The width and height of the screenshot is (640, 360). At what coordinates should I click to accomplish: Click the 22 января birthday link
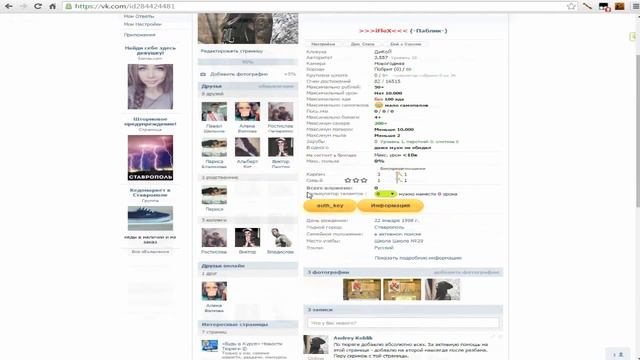(396, 220)
